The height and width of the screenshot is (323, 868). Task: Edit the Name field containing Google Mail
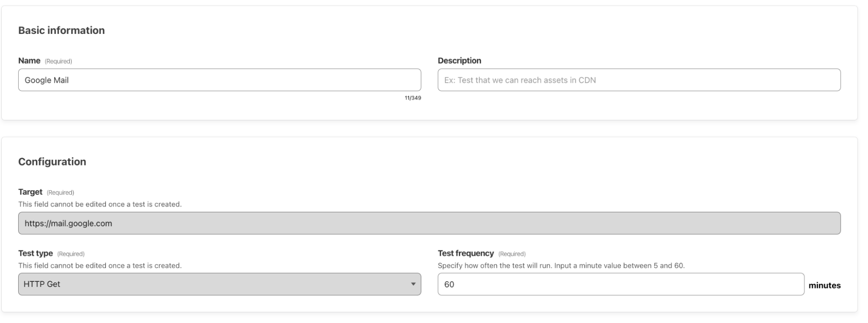[x=219, y=80]
